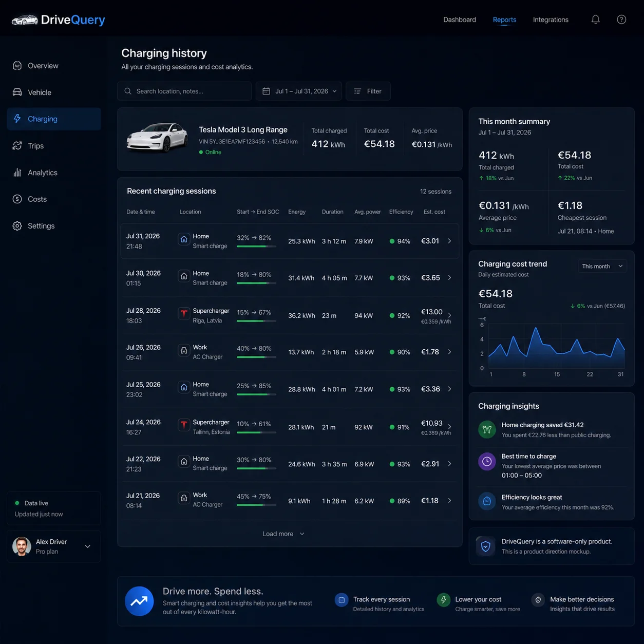Click Work charger icon for Jul 26 session
644x644 pixels.
(184, 350)
